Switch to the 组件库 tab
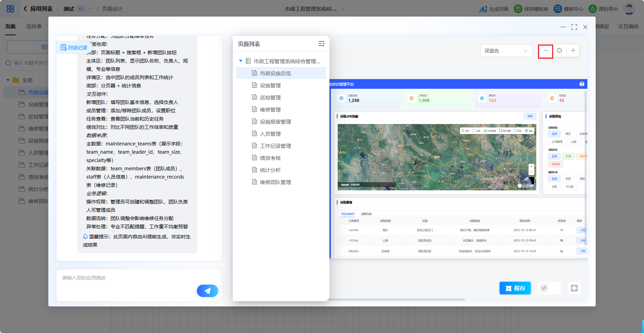Screen dimensions: 644x333 34,27
